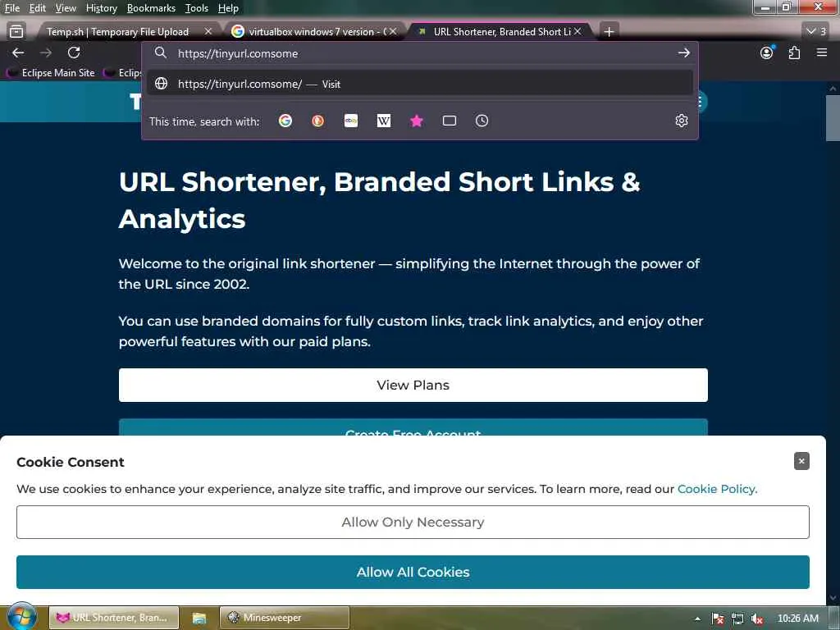Search bookmarks with the star icon

[416, 121]
